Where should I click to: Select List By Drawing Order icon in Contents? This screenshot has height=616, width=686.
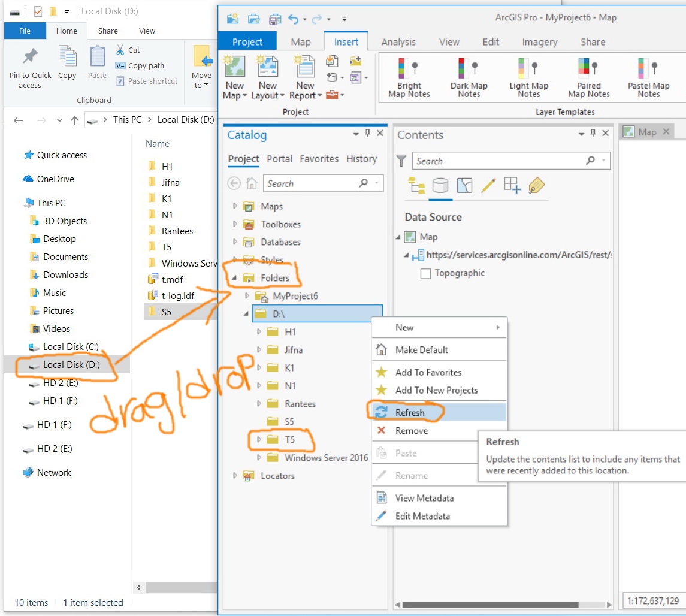tap(416, 186)
